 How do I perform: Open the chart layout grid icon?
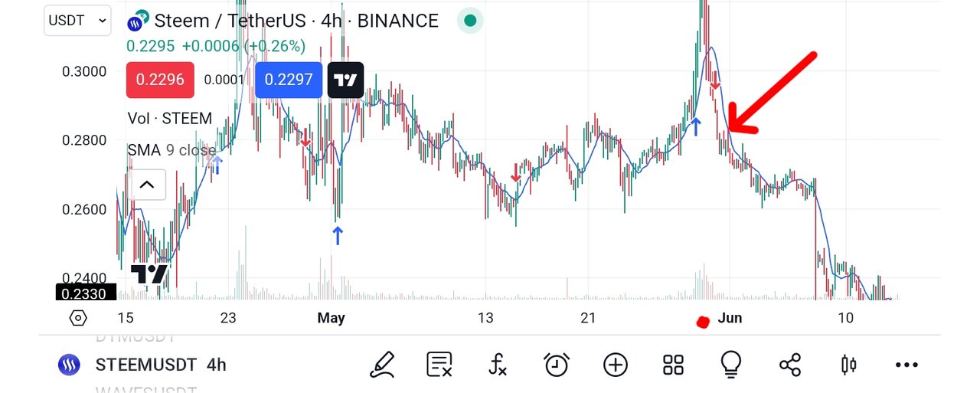(673, 365)
